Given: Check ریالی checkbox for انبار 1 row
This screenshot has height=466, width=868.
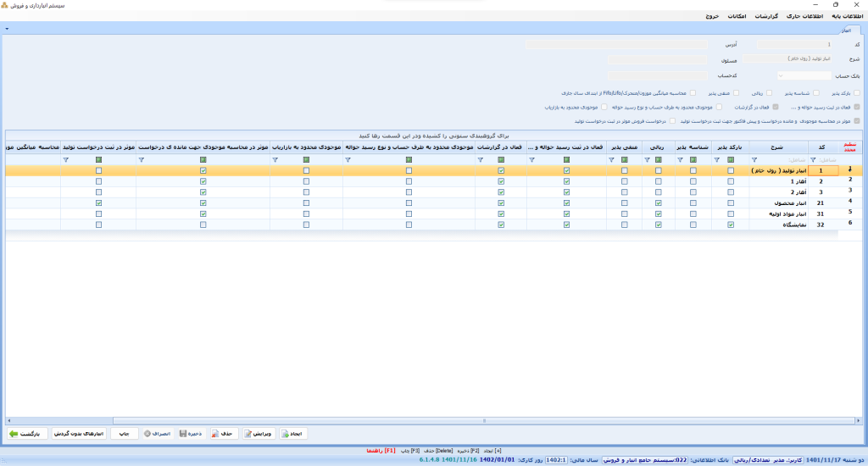Looking at the screenshot, I should click(x=659, y=181).
